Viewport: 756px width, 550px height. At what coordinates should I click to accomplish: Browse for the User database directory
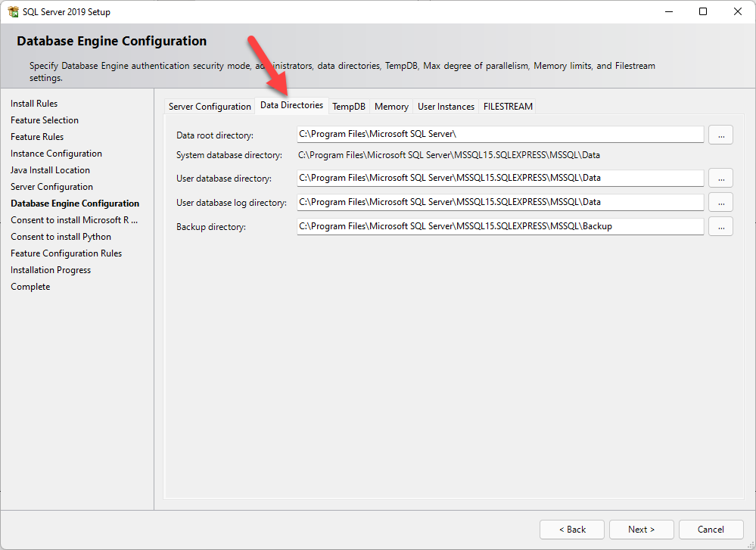pos(720,178)
